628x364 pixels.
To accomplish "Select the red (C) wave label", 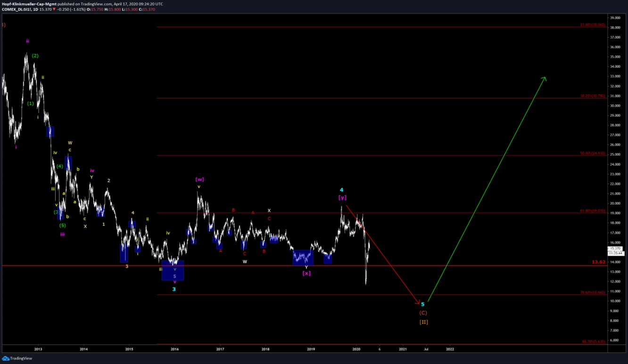I will click(x=423, y=313).
